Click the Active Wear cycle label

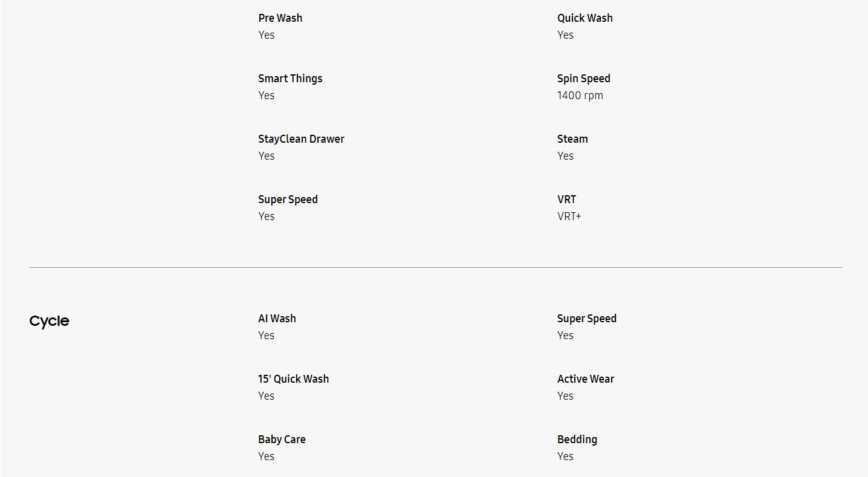point(585,379)
